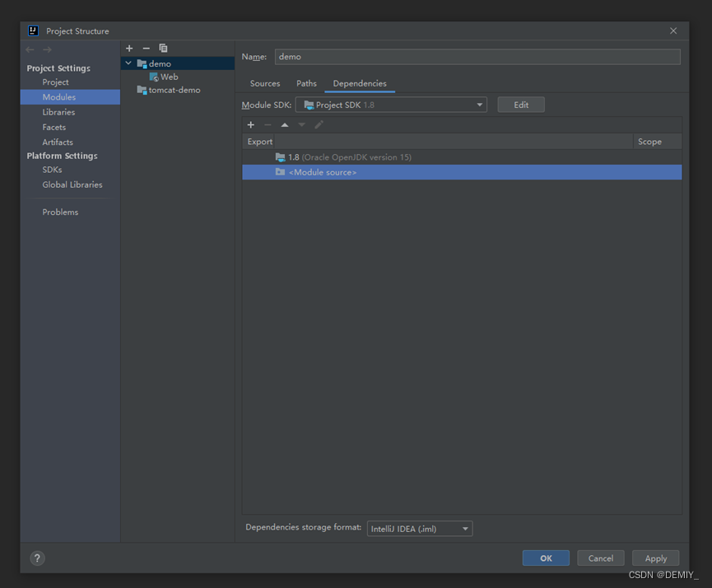Collapse the demo module tree node
This screenshot has height=588, width=712.
point(128,63)
